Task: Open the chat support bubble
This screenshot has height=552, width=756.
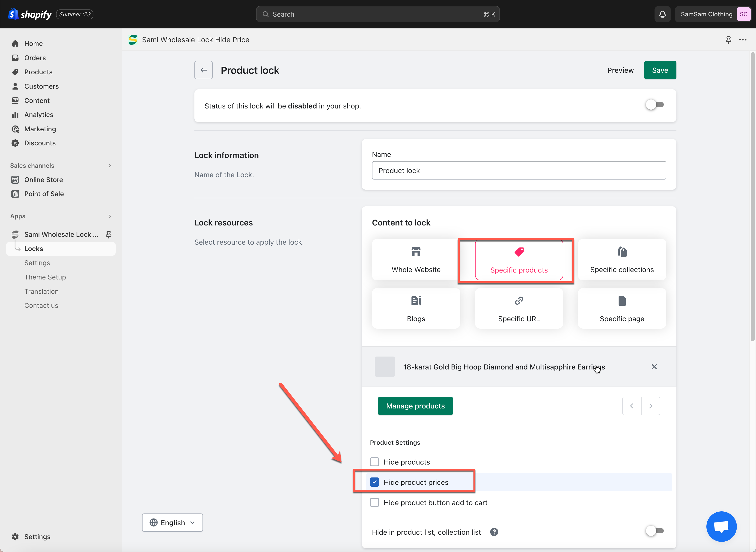Action: (x=721, y=527)
